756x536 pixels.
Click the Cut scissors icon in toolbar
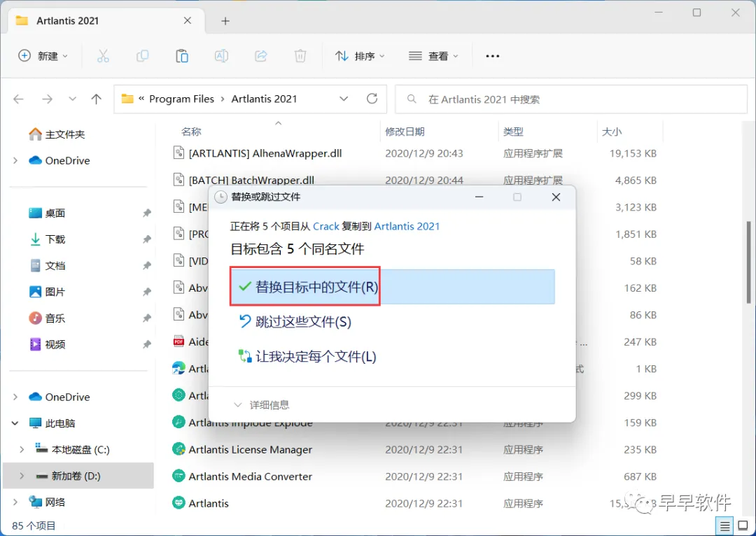(103, 56)
